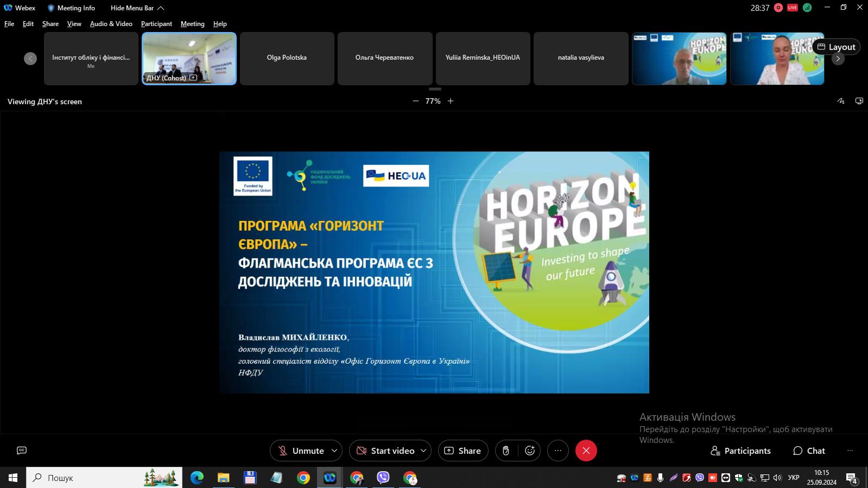Open the volume control in system tray
868x488 pixels.
coord(777,478)
